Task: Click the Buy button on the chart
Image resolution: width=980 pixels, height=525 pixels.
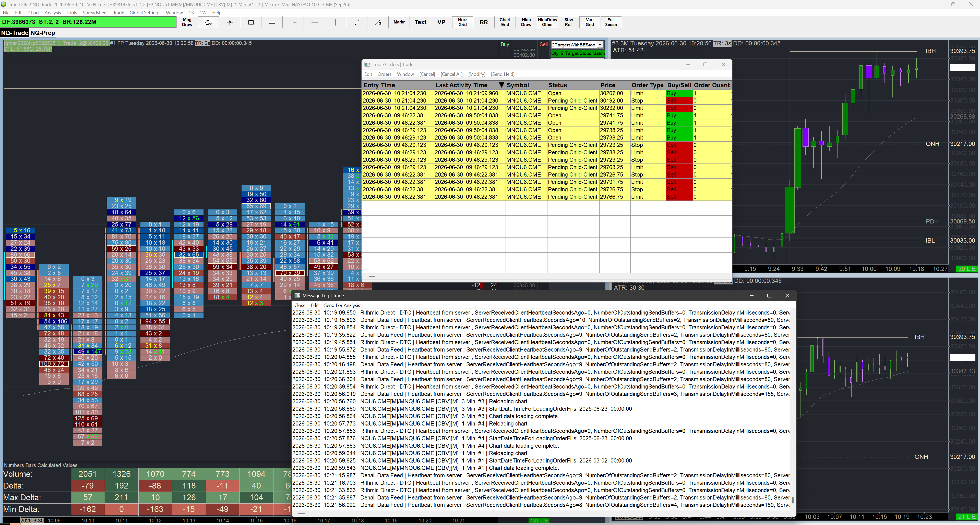Action: pos(505,44)
